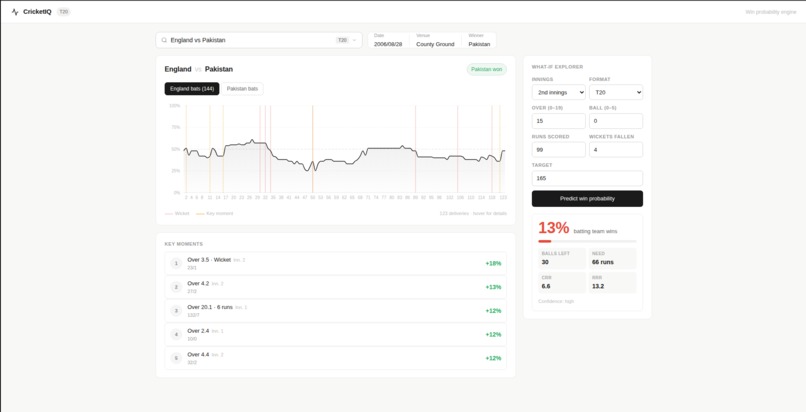
Task: Click the Target input field
Action: (587, 178)
